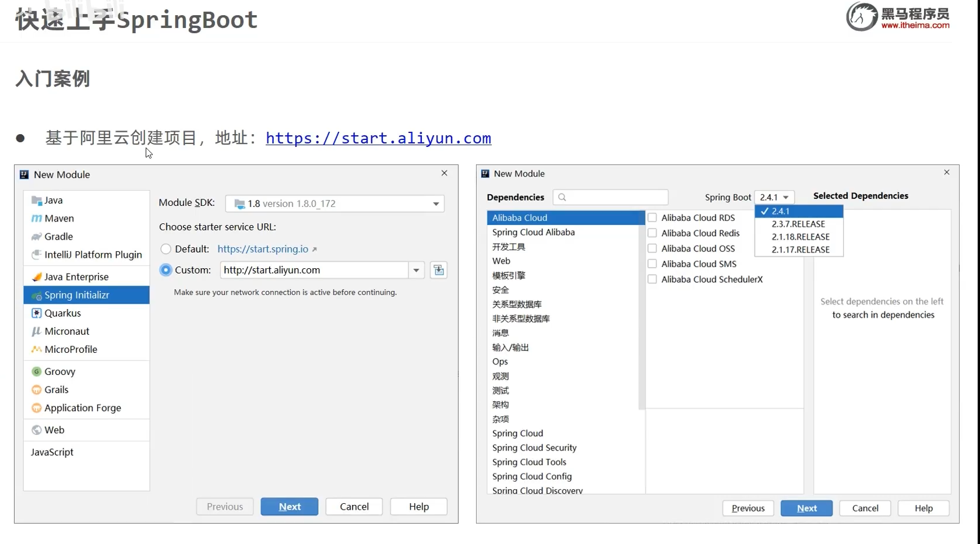The height and width of the screenshot is (544, 980).
Task: Click the Gradle elephant icon
Action: point(37,237)
